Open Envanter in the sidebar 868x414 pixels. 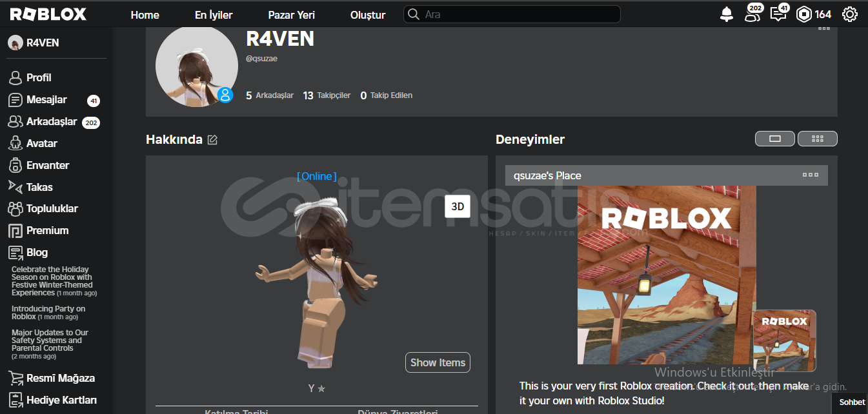[48, 165]
